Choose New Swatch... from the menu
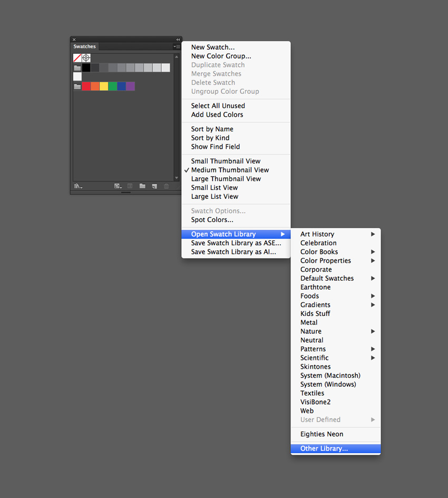Screen dimensions: 448x498 pyautogui.click(x=236, y=47)
